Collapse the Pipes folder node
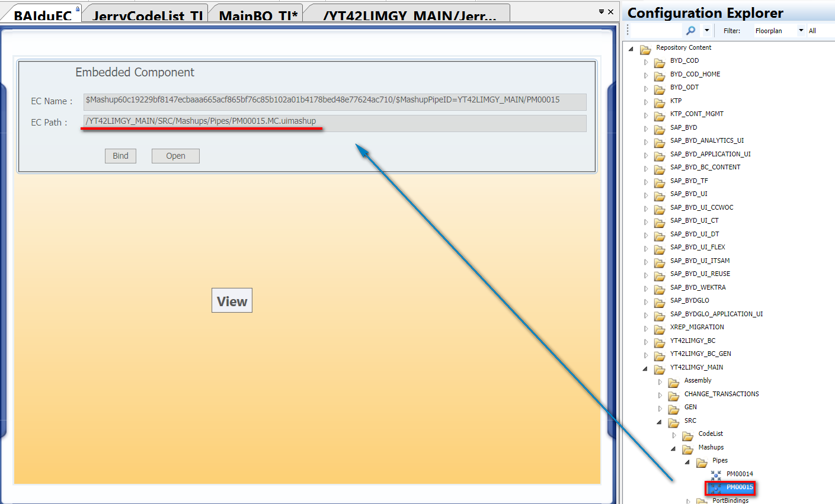The height and width of the screenshot is (504, 835). [687, 462]
